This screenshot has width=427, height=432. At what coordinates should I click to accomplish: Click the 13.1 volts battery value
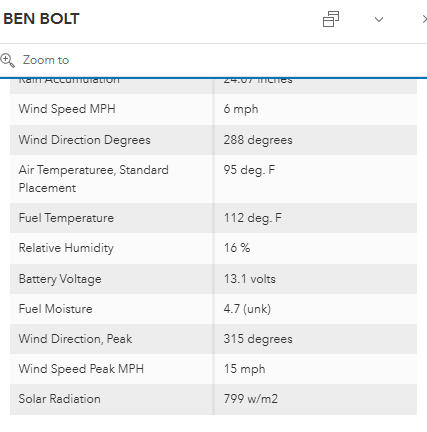click(250, 279)
